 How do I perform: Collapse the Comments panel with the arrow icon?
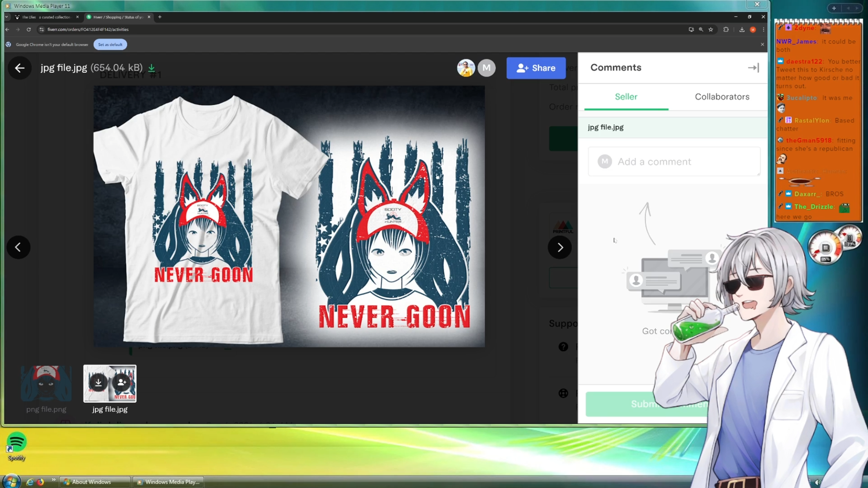(753, 68)
